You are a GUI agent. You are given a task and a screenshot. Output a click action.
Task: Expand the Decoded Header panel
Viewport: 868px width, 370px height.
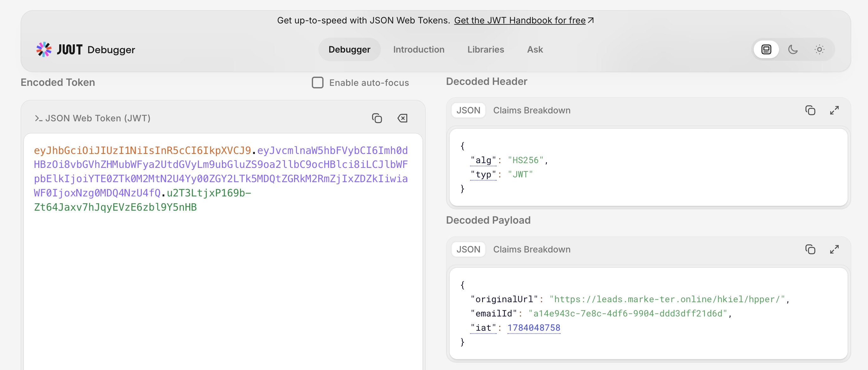pyautogui.click(x=834, y=110)
